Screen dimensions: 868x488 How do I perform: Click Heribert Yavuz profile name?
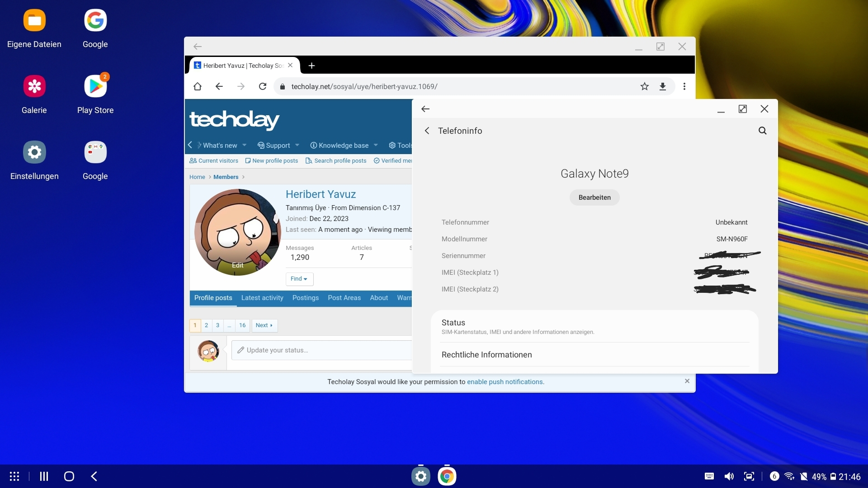[x=321, y=194]
